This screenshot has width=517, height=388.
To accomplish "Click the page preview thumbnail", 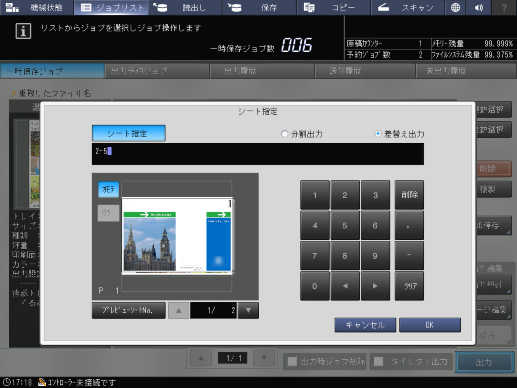I will (178, 236).
